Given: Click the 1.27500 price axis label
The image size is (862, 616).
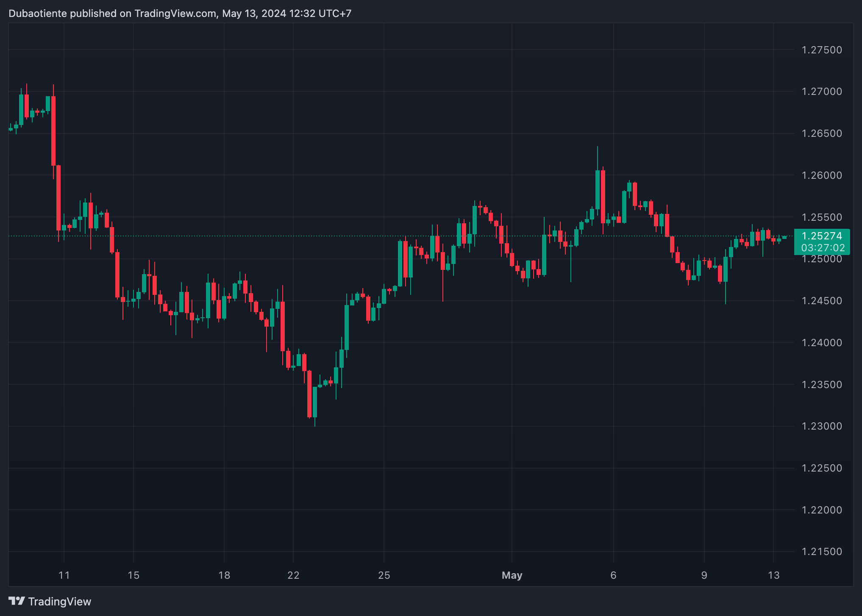Looking at the screenshot, I should tap(822, 50).
